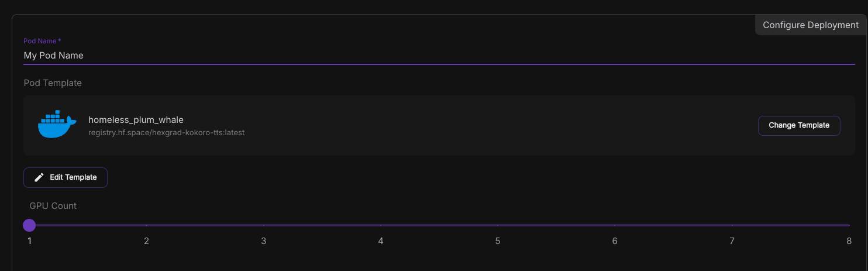Click the Docker whale template icon
The image size is (868, 271).
57,124
